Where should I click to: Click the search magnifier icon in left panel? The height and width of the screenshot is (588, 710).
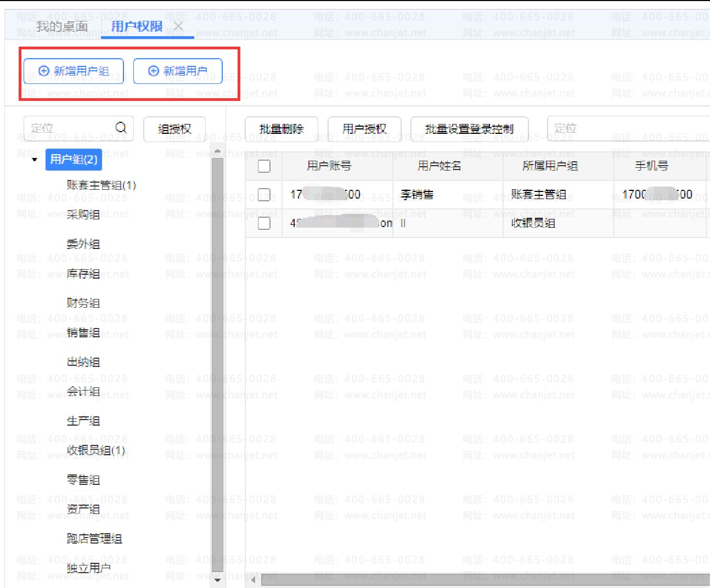point(121,128)
